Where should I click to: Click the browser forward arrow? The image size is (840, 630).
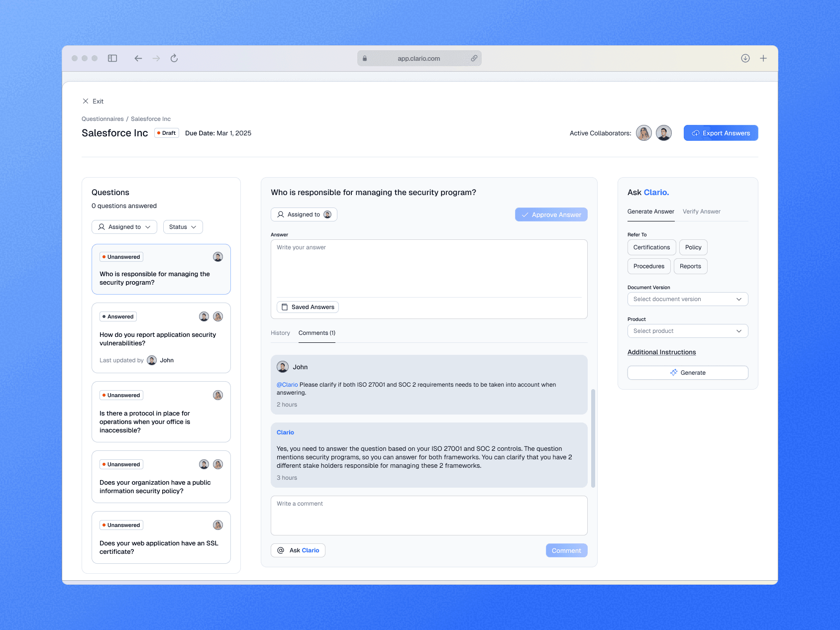pyautogui.click(x=156, y=58)
